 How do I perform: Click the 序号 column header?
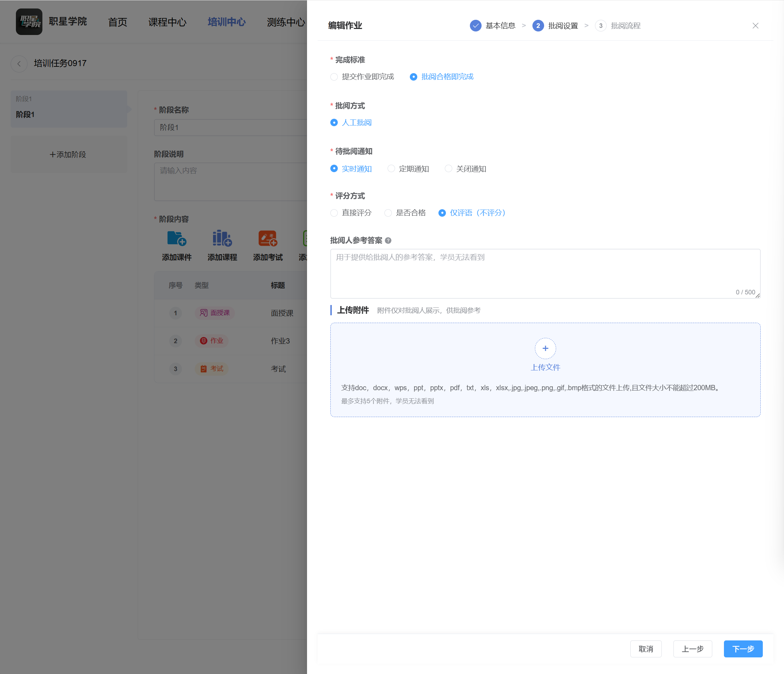176,285
